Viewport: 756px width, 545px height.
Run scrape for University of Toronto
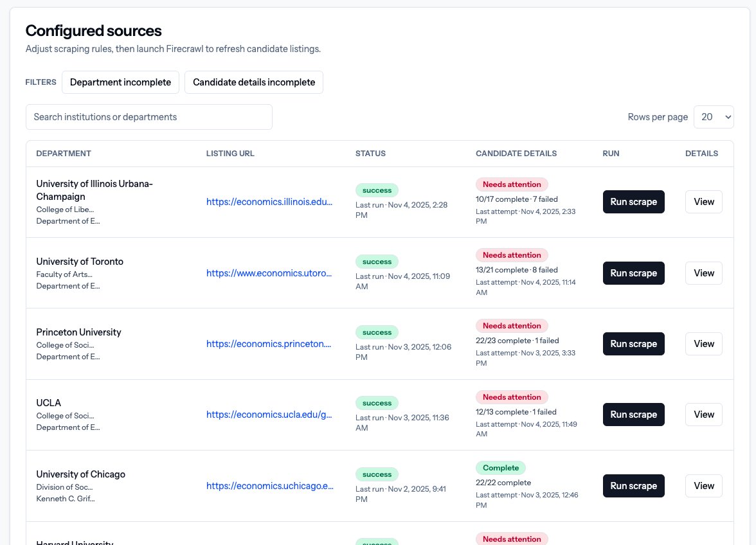634,273
